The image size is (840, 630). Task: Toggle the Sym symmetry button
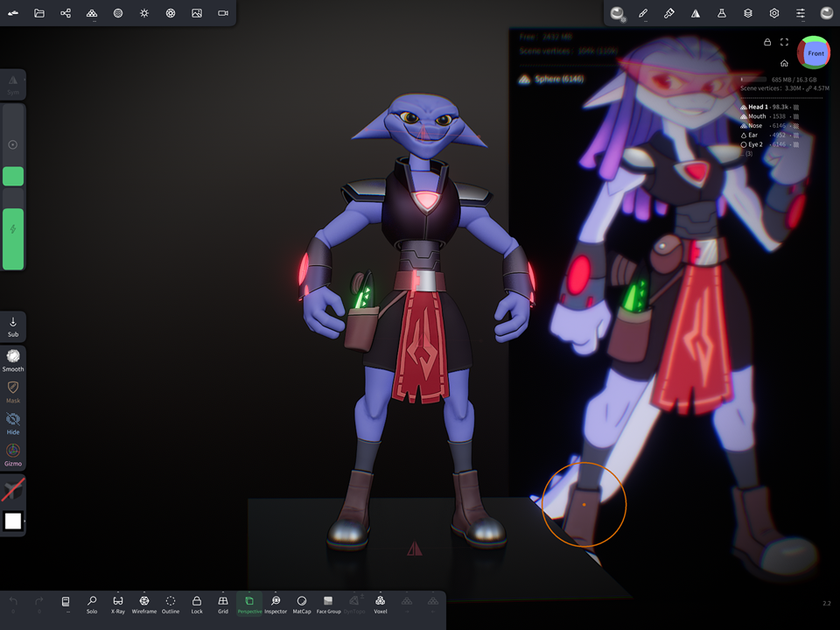13,85
